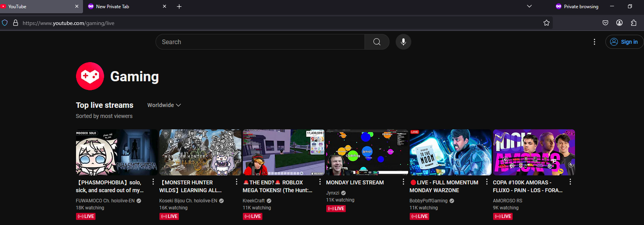Open MONSTER HUNTER WILDS LEARNING title

191,186
